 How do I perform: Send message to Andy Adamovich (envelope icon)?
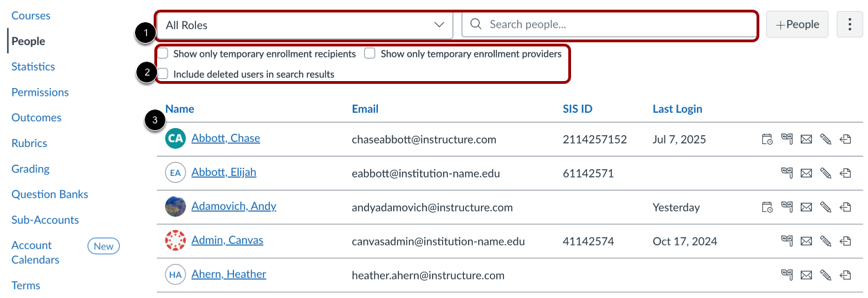coord(806,207)
